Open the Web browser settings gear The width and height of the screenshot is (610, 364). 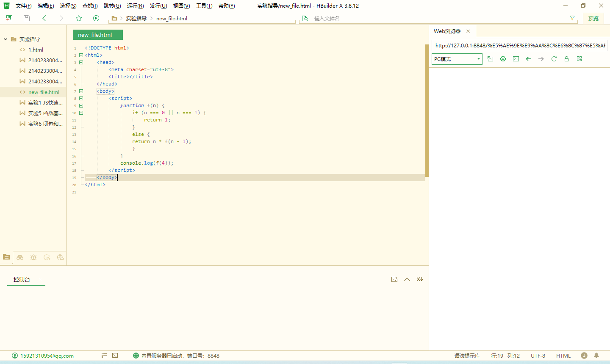[x=503, y=59]
